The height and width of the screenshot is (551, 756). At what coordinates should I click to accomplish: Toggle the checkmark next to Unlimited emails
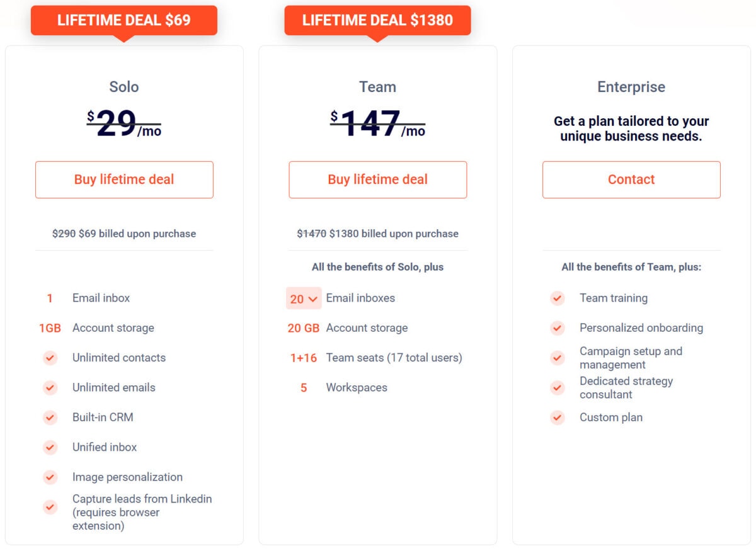50,387
